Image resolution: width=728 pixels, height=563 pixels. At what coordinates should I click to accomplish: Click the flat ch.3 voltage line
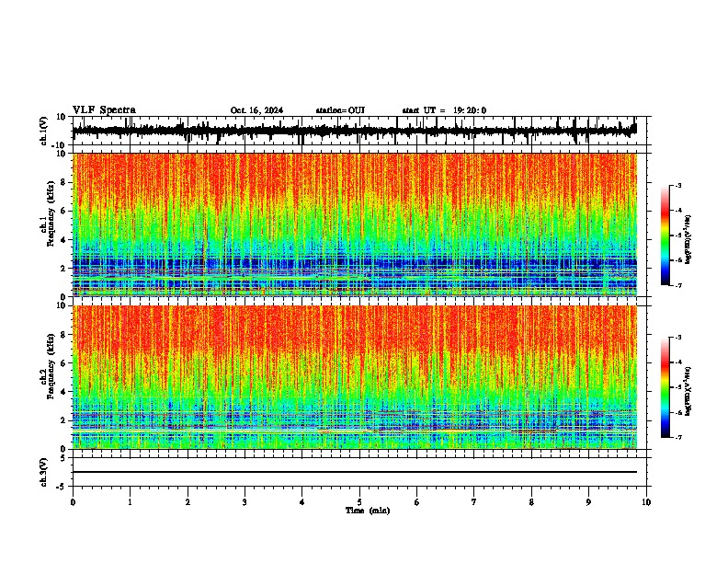pos(355,472)
